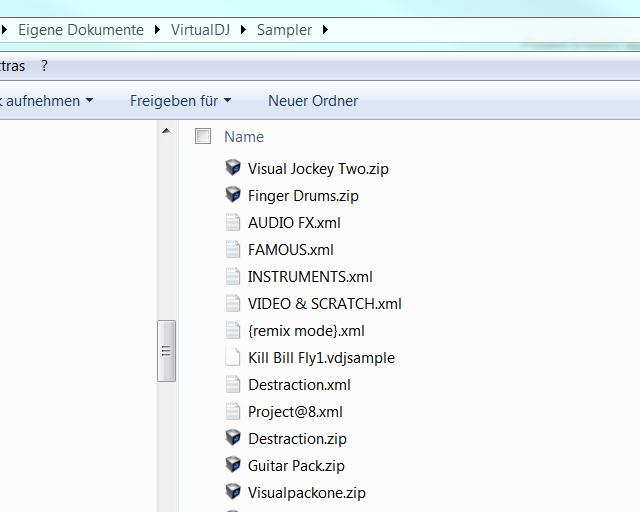Click the Destraction.zip archive icon

tap(233, 438)
